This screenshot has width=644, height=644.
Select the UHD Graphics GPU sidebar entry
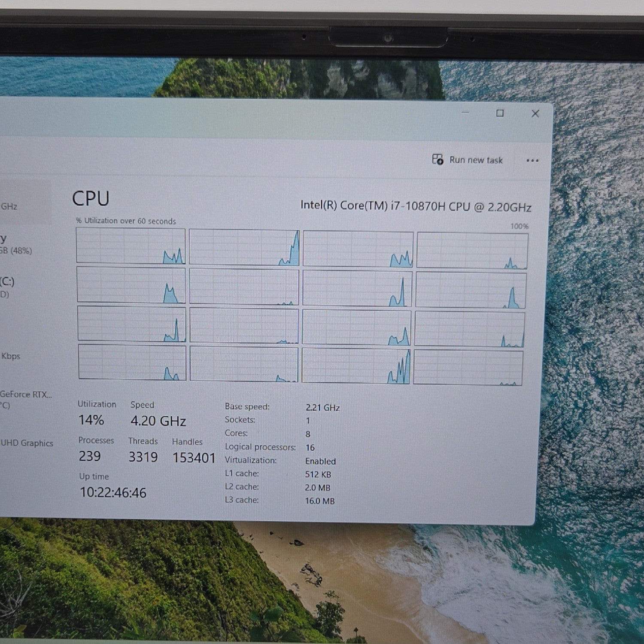click(27, 443)
